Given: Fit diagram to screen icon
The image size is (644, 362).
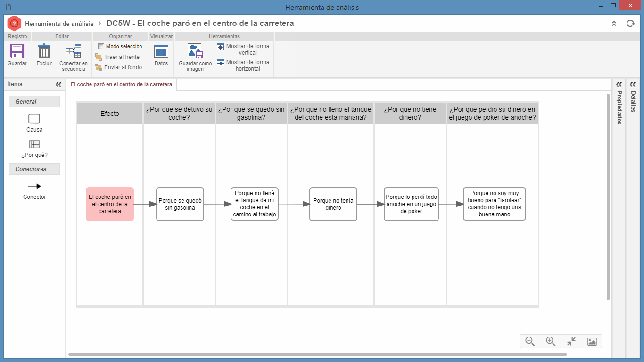Looking at the screenshot, I should 571,342.
